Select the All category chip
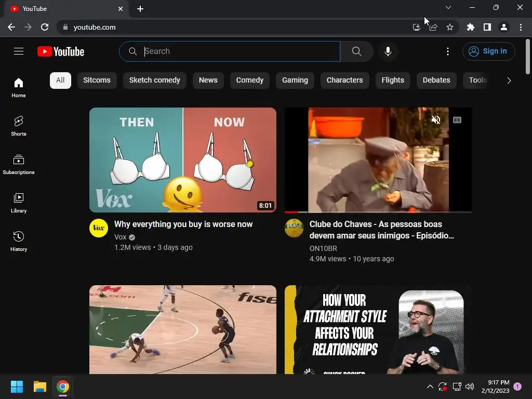 tap(60, 81)
